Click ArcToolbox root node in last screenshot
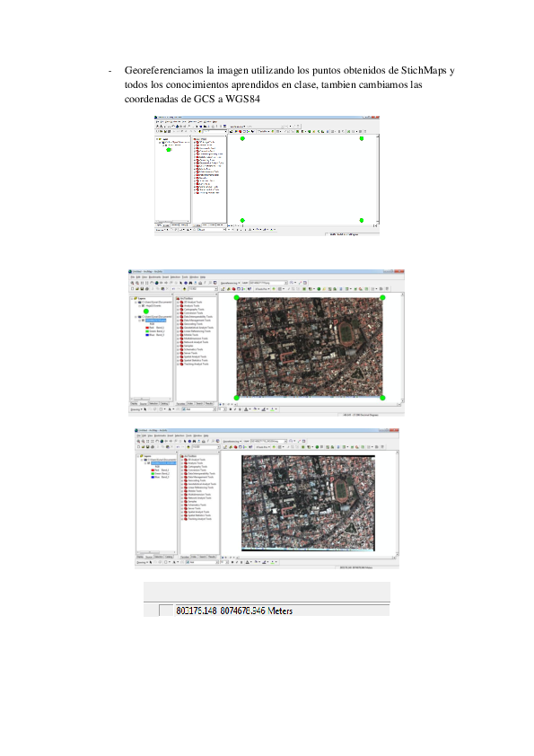The height and width of the screenshot is (756, 534). (x=190, y=456)
